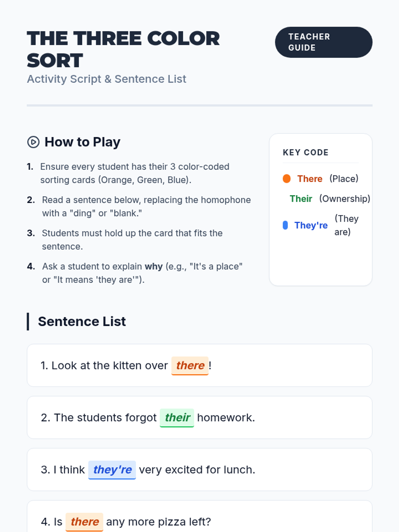Image resolution: width=399 pixels, height=532 pixels.
Task: Click the orange dot next to There
Action: pos(287,179)
